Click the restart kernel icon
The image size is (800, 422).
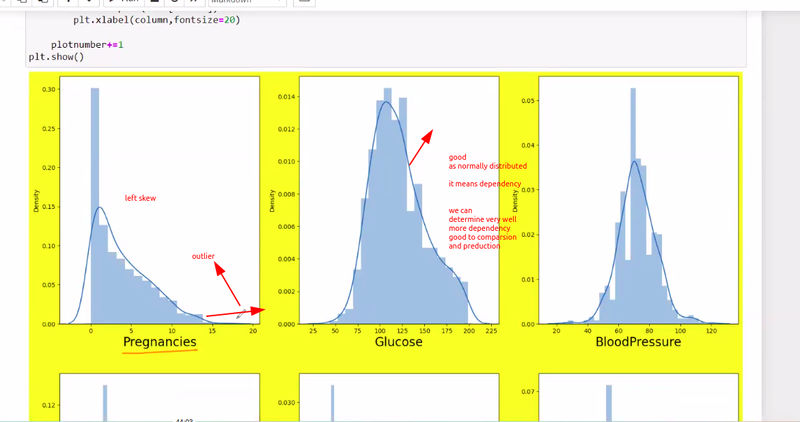(x=172, y=2)
